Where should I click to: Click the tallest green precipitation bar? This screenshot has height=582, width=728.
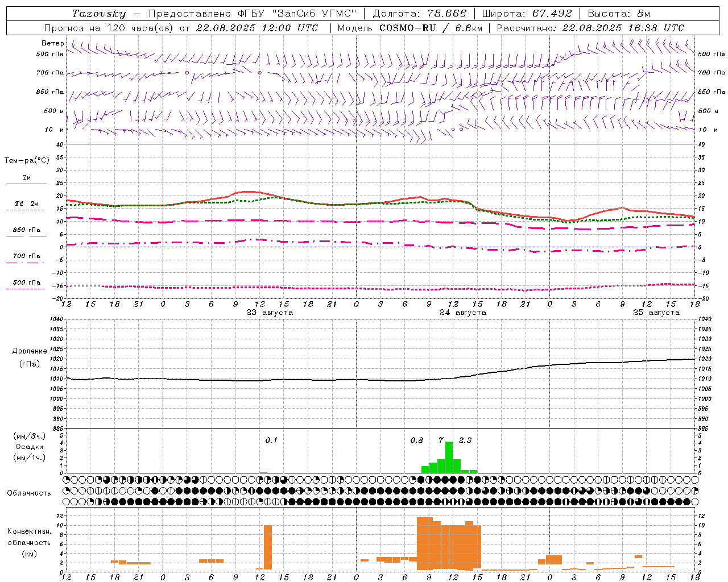[x=449, y=457]
